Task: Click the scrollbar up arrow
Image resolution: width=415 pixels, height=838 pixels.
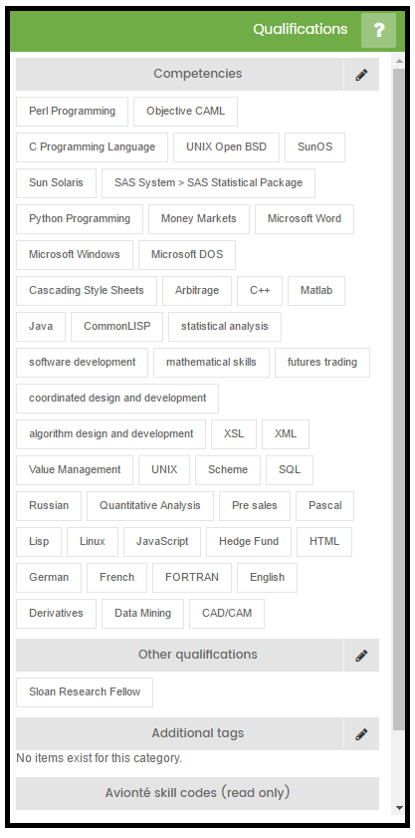Action: coord(399,61)
